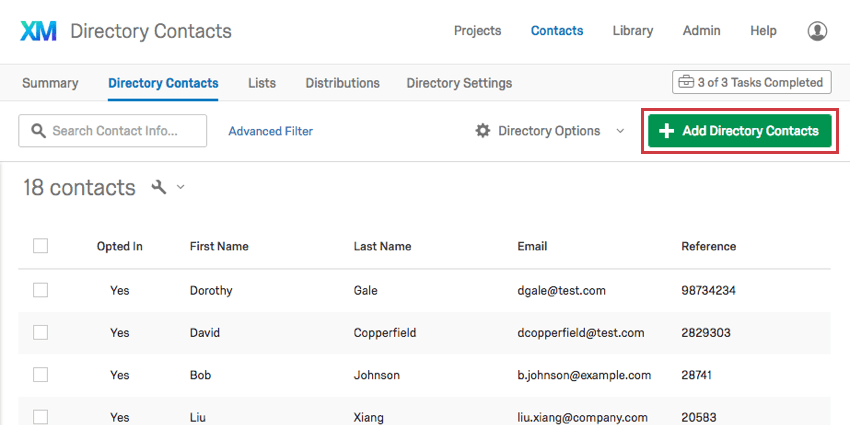Click the reference 28741
Viewport: 850px width, 425px height.
tap(697, 375)
